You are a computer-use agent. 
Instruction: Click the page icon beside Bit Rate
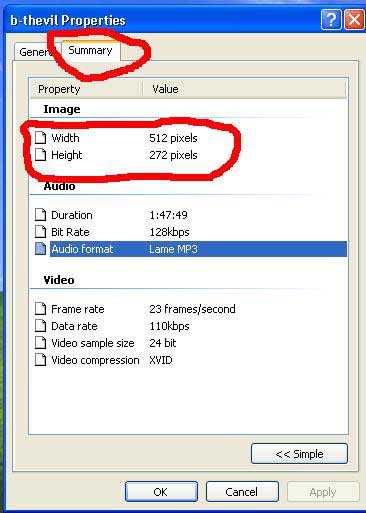tap(41, 232)
